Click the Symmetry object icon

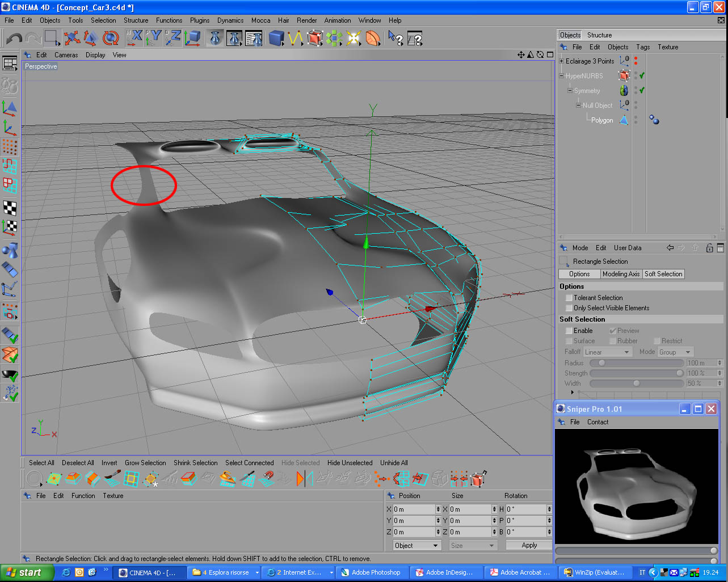point(624,90)
